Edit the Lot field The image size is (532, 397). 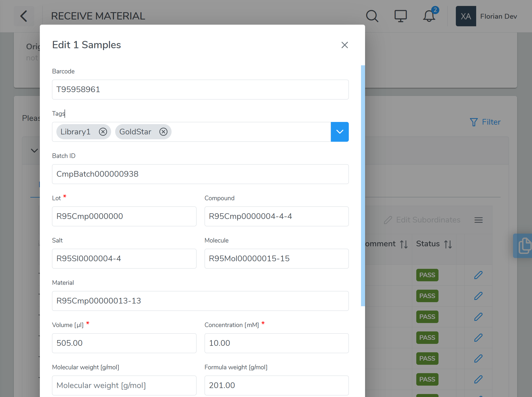pos(124,216)
